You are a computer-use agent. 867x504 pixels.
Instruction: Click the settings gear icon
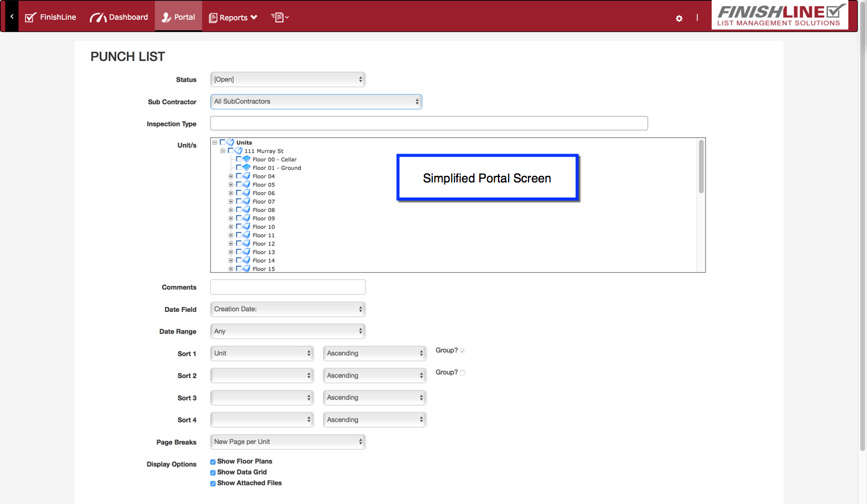pyautogui.click(x=679, y=18)
